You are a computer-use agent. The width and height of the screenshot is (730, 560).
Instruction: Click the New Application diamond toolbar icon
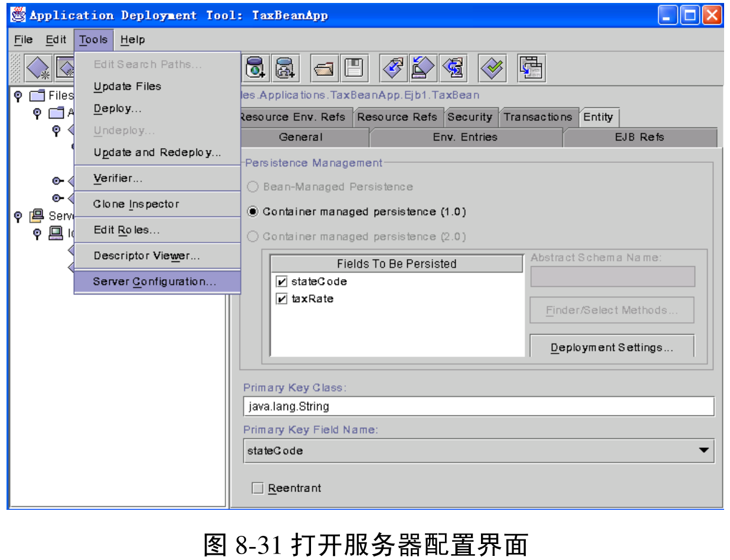(39, 68)
